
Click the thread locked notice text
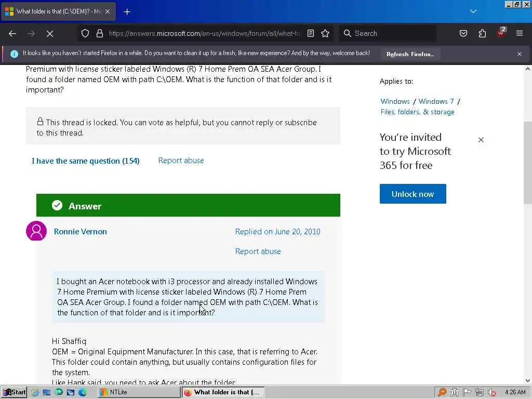coord(177,128)
